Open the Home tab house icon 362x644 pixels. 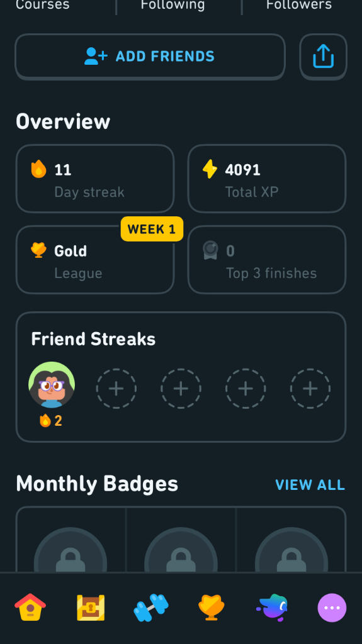pos(30,607)
